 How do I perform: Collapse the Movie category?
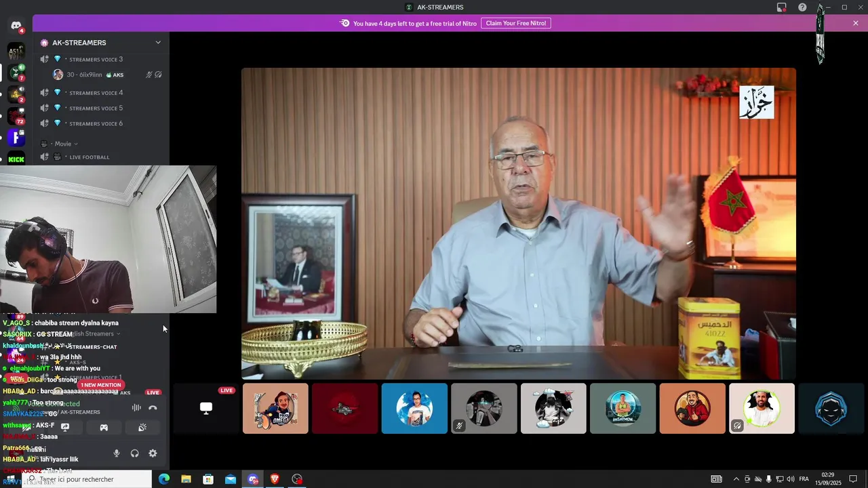(x=65, y=144)
